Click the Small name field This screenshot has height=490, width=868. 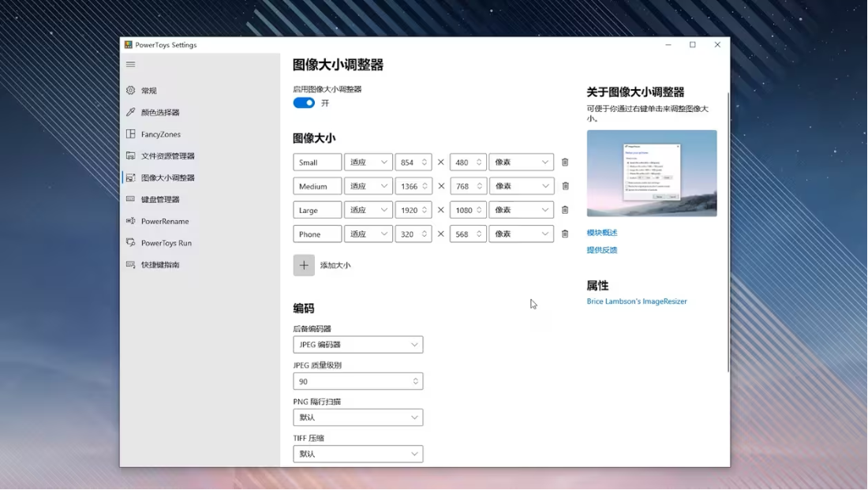pos(317,163)
